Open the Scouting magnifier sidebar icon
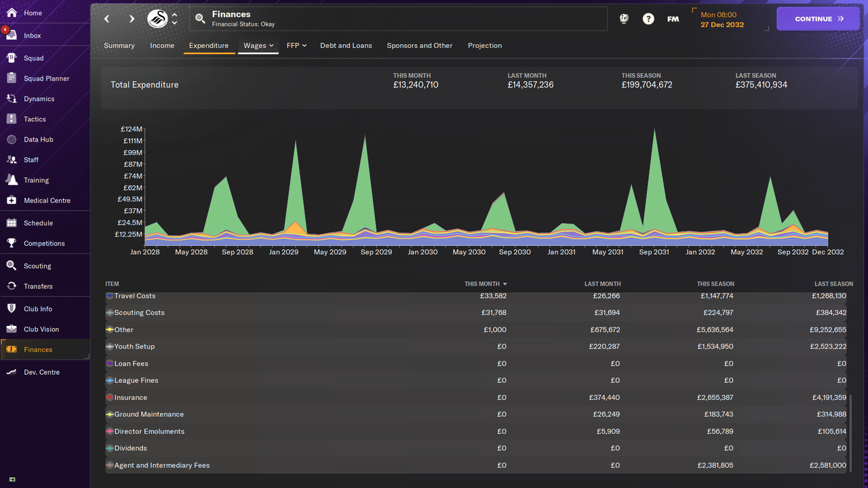This screenshot has width=868, height=488. point(11,266)
